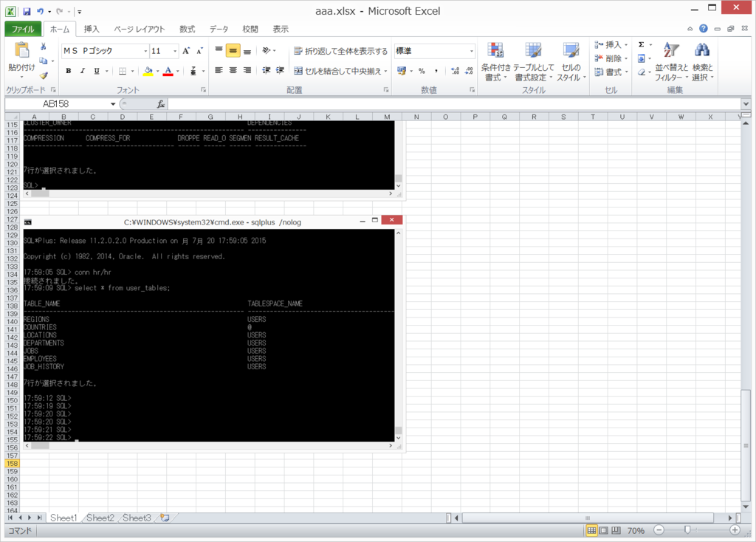Click the Undo arrow icon
756x542 pixels.
click(x=40, y=11)
